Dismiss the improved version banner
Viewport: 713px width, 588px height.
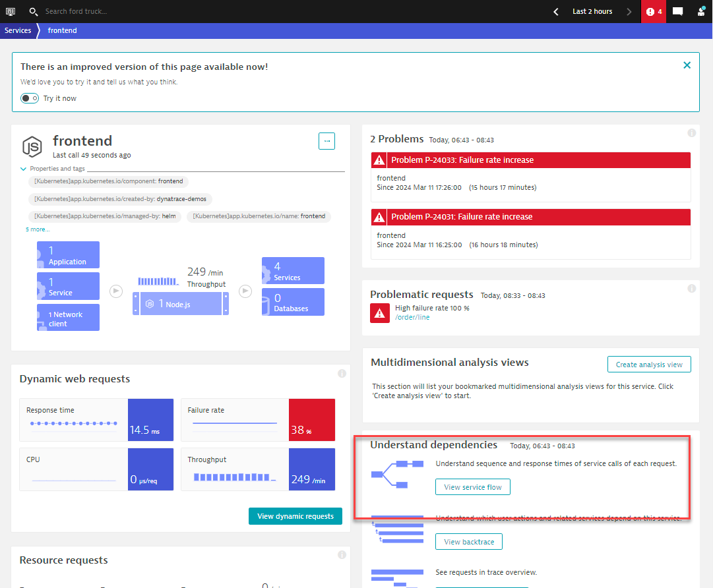687,65
